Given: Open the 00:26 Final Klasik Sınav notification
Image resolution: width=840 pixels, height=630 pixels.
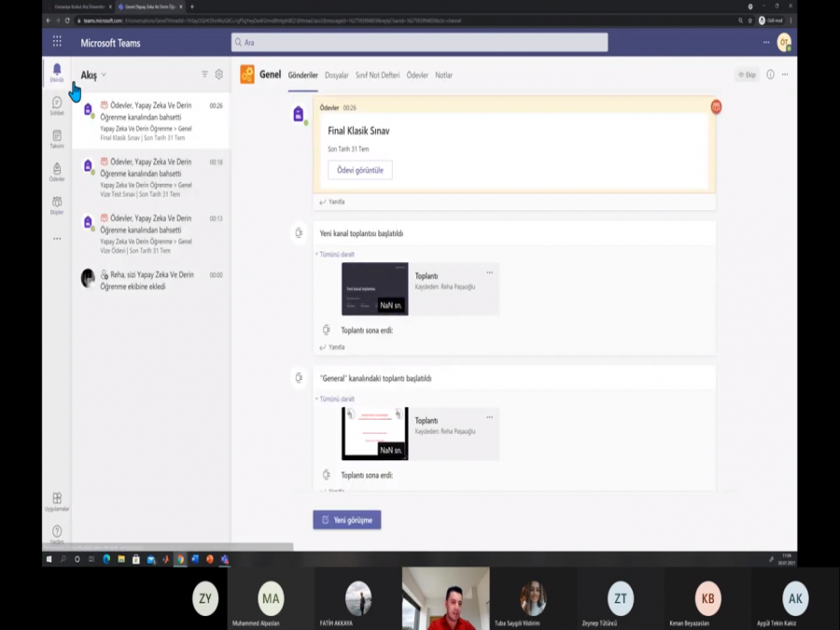Looking at the screenshot, I should coord(151,120).
